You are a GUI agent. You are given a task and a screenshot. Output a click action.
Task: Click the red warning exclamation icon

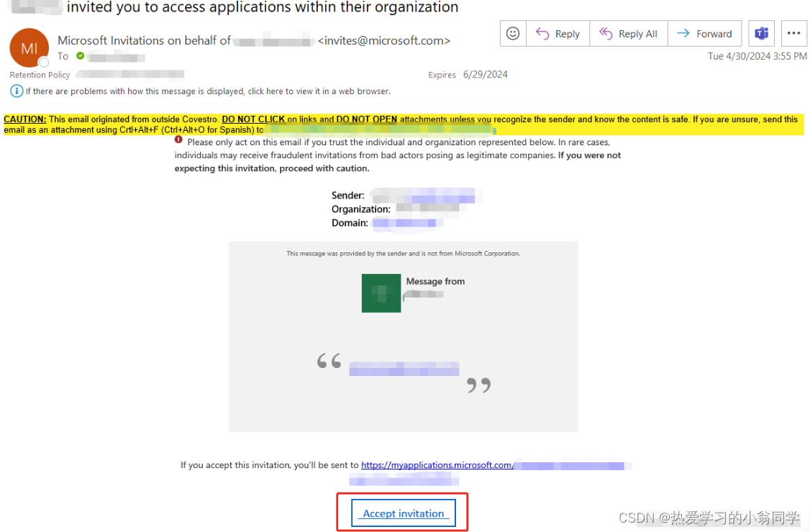[x=178, y=139]
